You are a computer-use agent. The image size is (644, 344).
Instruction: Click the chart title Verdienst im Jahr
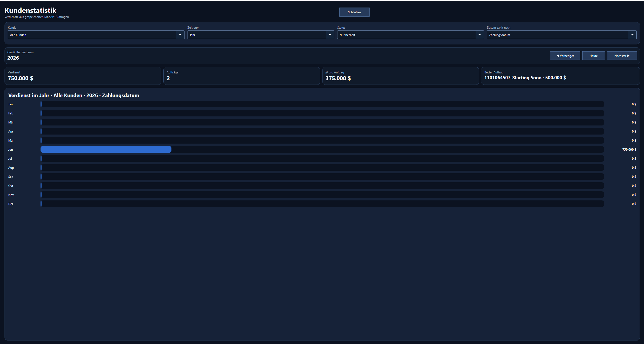pos(74,95)
